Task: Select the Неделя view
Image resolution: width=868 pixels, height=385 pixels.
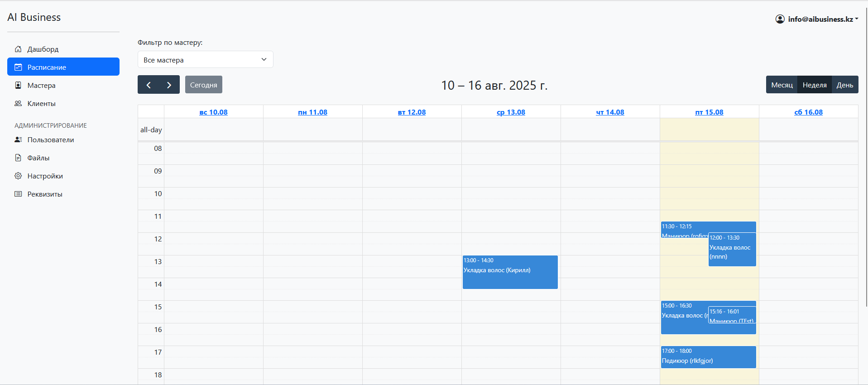Action: point(814,85)
